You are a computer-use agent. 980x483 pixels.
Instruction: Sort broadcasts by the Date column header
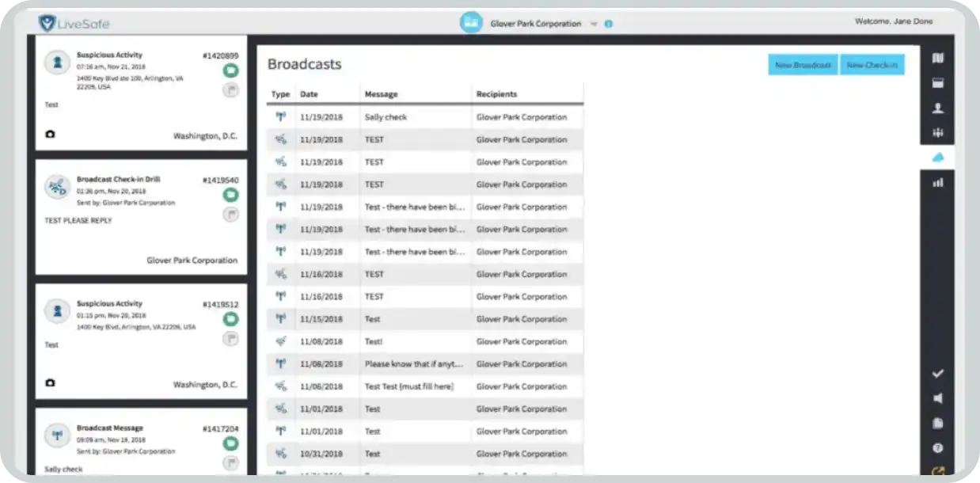[x=309, y=94]
